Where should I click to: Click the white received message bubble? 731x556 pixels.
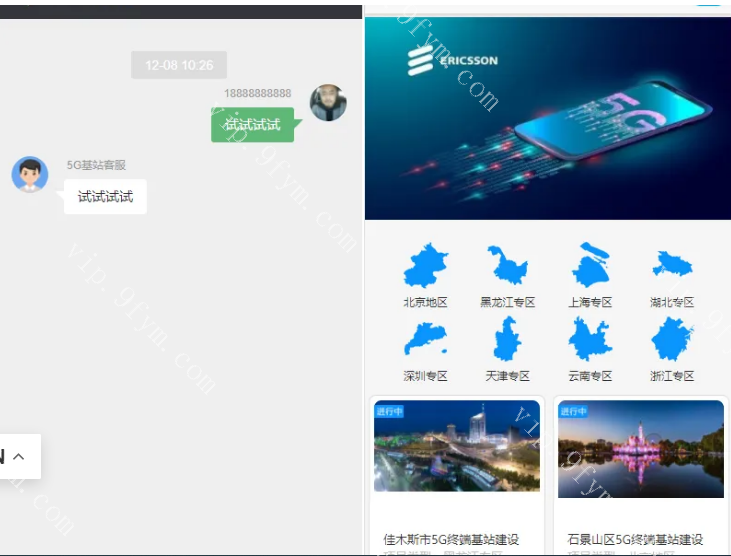[x=105, y=196]
